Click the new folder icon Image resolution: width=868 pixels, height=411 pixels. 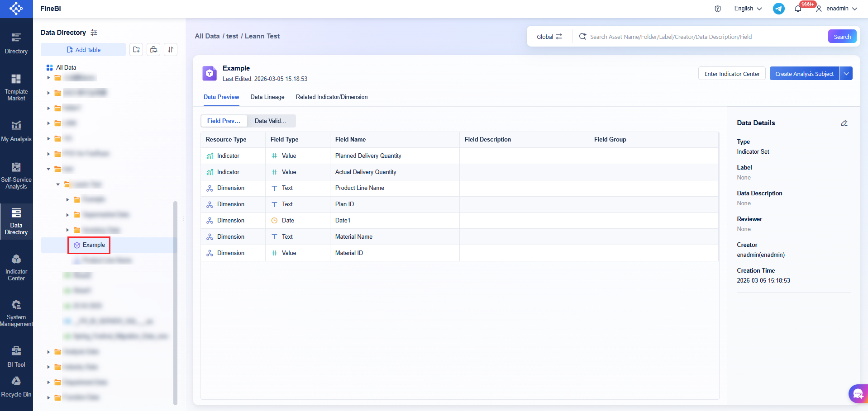pyautogui.click(x=136, y=50)
